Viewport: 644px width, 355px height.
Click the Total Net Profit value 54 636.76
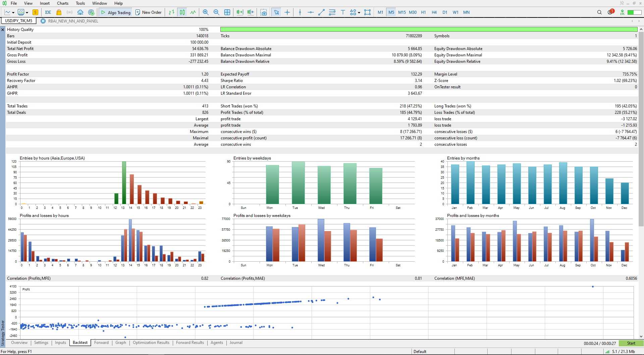[200, 49]
